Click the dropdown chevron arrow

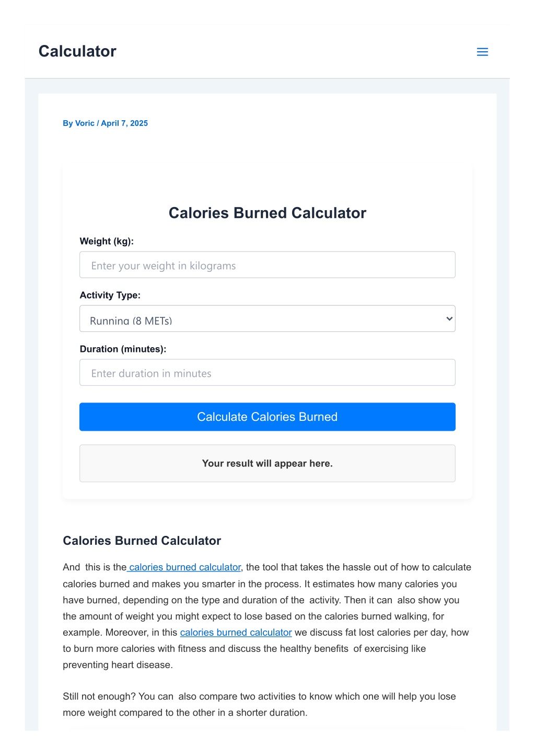click(449, 319)
